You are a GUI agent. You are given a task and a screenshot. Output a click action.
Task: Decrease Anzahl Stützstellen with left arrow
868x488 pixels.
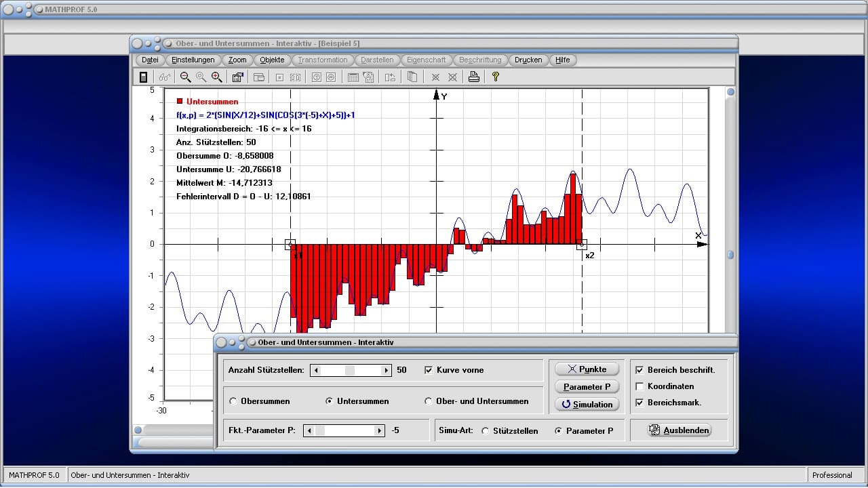(315, 370)
